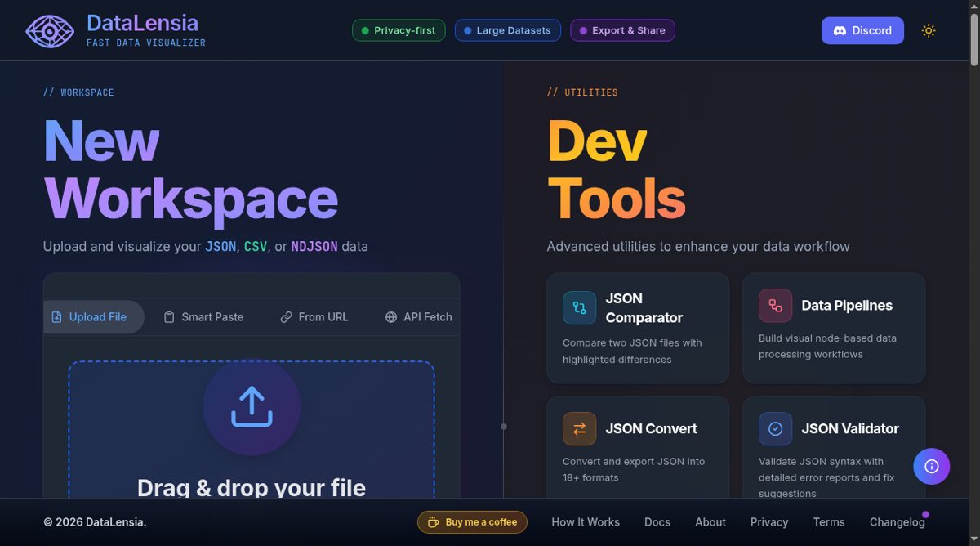Click the Privacy-first badge
Image resolution: width=980 pixels, height=546 pixels.
399,30
